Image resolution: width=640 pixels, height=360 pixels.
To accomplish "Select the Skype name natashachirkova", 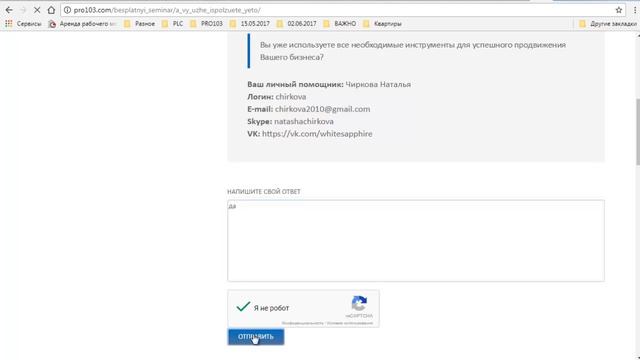I will coord(304,122).
